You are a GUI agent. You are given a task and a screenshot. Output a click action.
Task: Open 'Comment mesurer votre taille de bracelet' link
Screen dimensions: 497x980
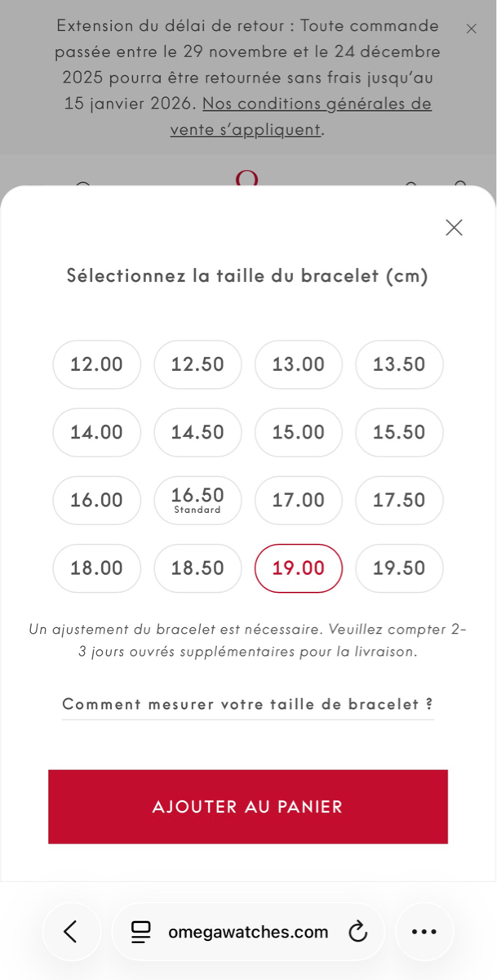pos(247,704)
